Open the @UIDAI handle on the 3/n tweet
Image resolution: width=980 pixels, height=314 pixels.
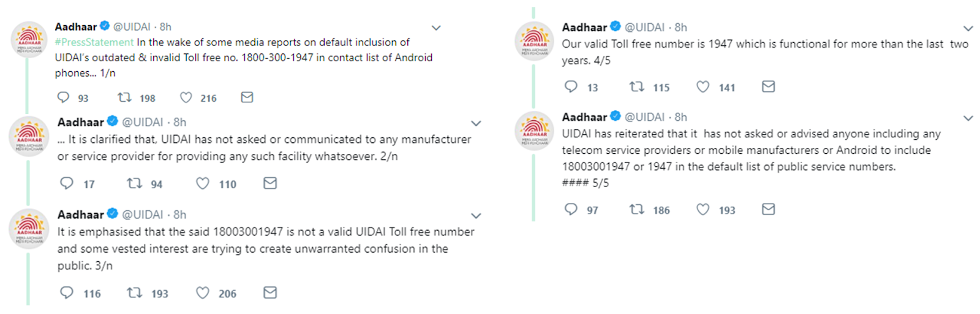(143, 215)
